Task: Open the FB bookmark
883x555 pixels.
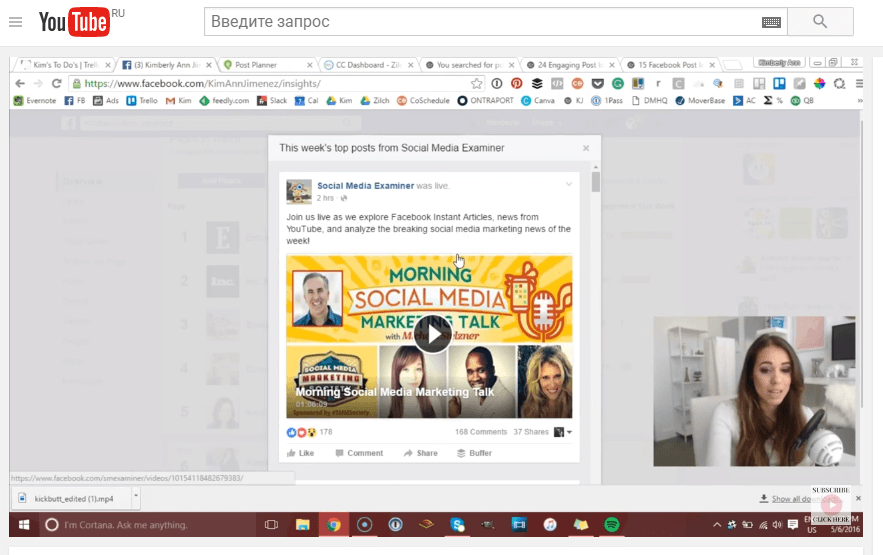Action: tap(74, 101)
